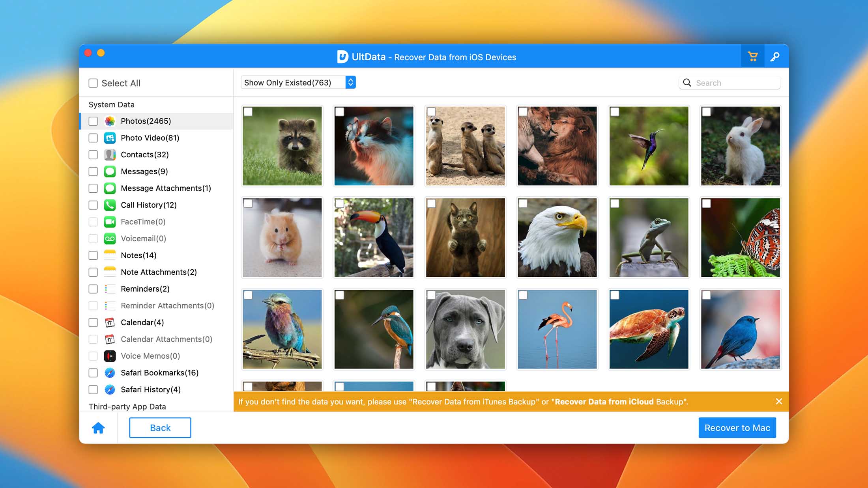Click the System Data heading
The image size is (868, 488).
pos(111,104)
